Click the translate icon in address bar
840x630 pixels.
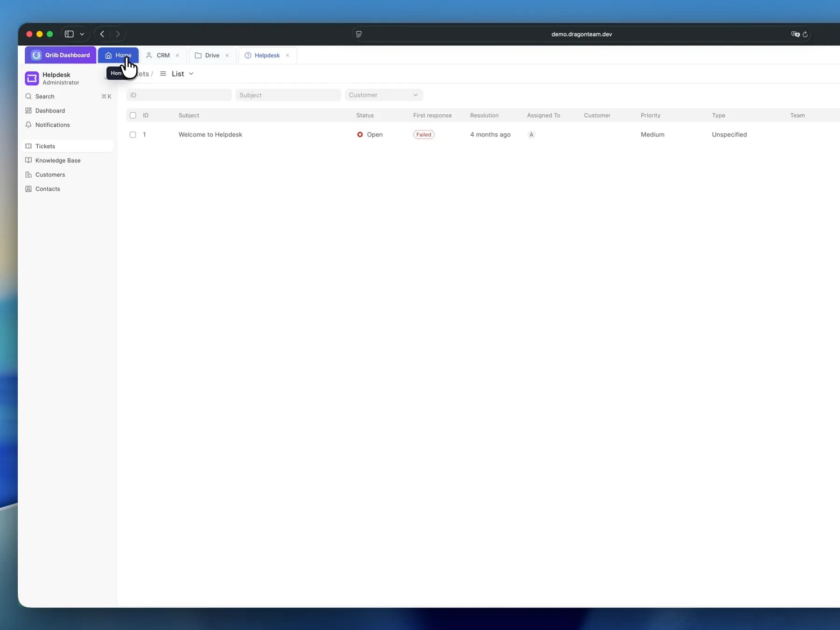tap(795, 34)
